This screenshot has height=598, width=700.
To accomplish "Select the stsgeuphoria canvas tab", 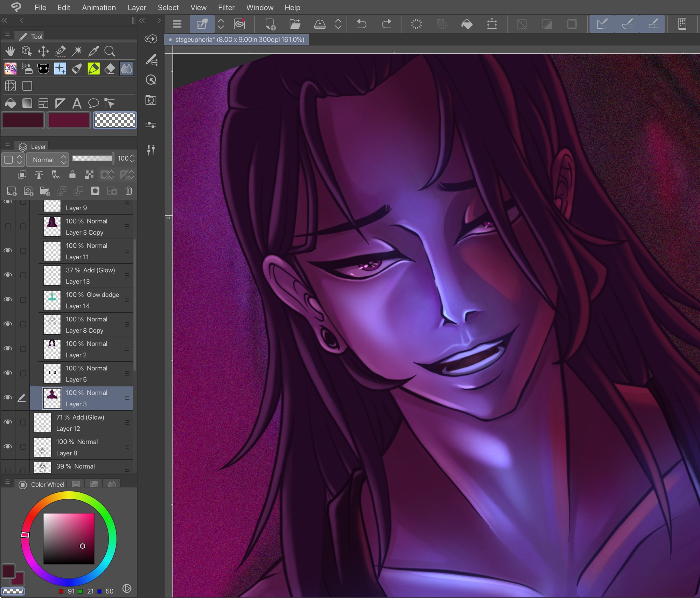I will (x=237, y=40).
